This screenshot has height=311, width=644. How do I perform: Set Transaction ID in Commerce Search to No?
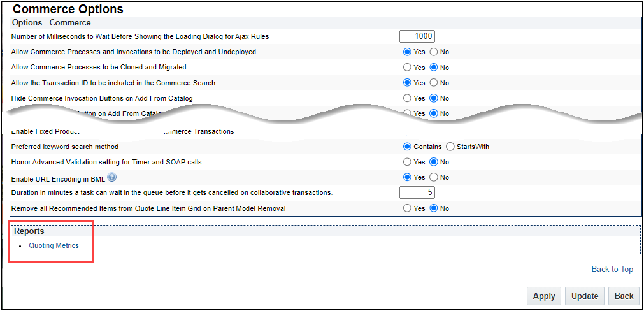[x=433, y=83]
